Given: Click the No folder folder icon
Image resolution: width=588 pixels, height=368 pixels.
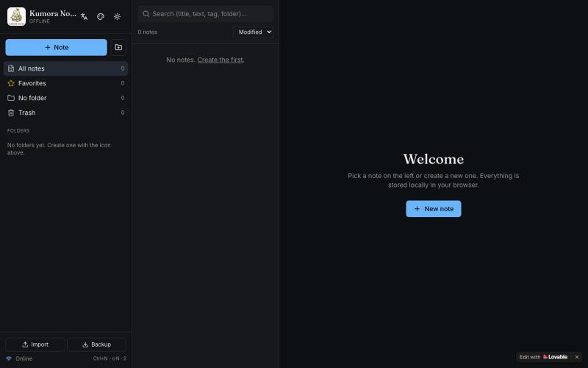Looking at the screenshot, I should pos(11,98).
